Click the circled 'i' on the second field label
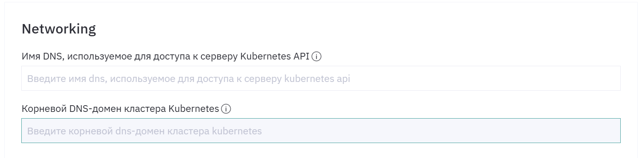The height and width of the screenshot is (158, 644). (226, 109)
